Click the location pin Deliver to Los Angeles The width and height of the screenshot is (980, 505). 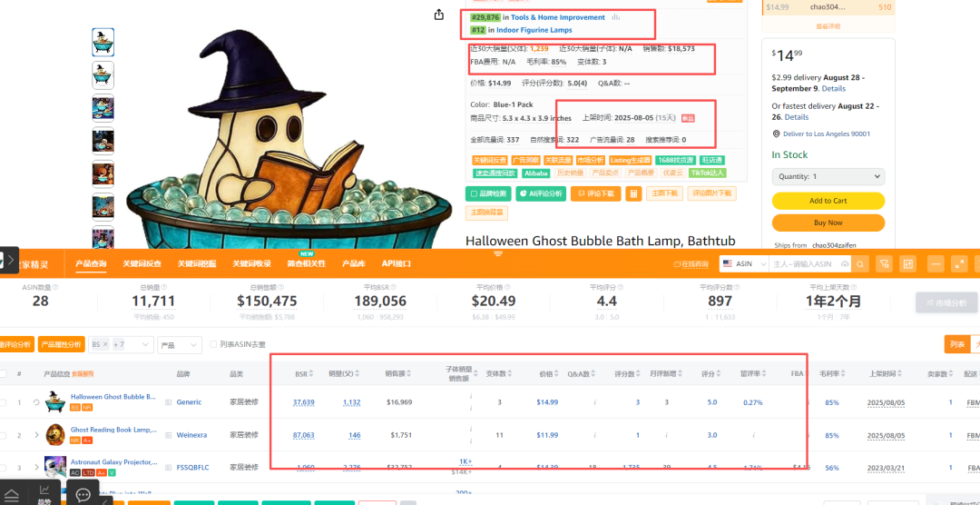tap(776, 134)
